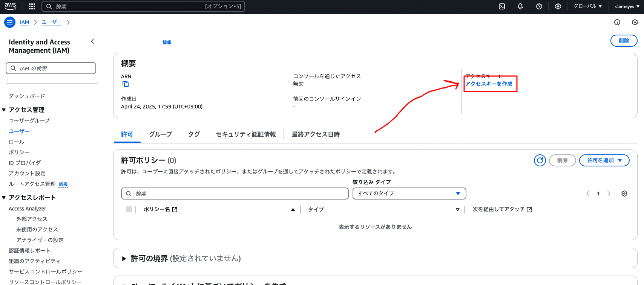Open ユーザーグループ in sidebar
The image size is (644, 285).
pyautogui.click(x=29, y=120)
